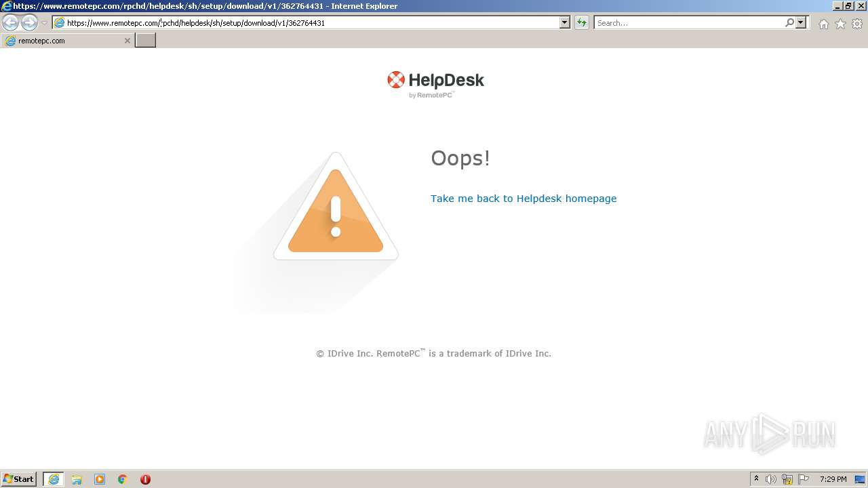Open the file explorer folder taskbar icon
868x488 pixels.
pyautogui.click(x=77, y=479)
